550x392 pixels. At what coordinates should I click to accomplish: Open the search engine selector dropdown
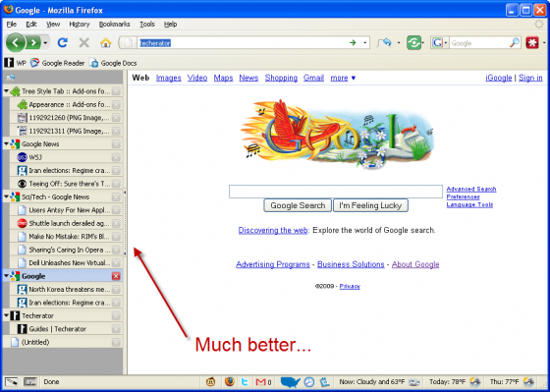pos(439,43)
